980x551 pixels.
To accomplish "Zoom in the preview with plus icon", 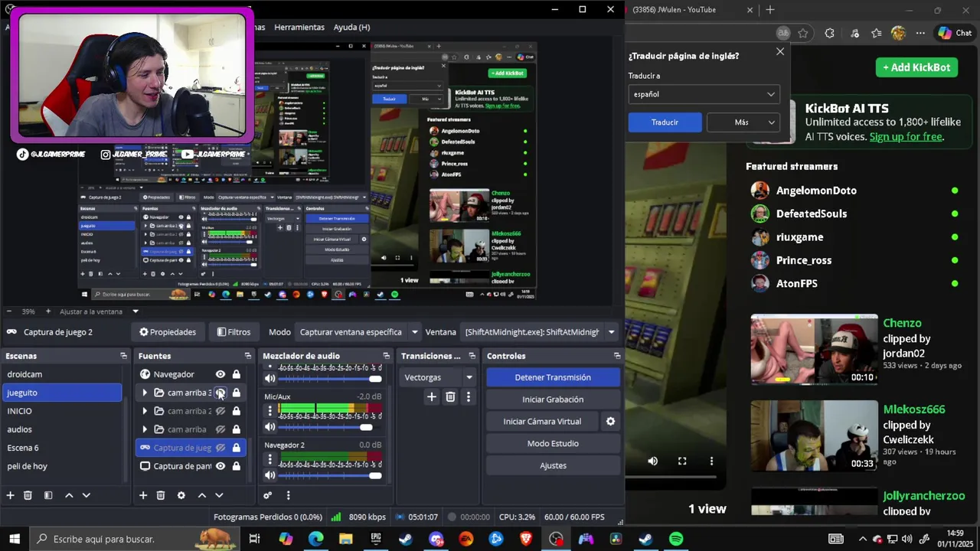I will tap(48, 311).
